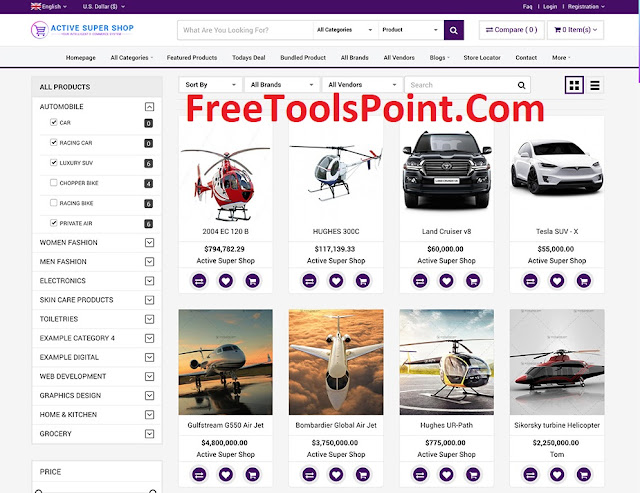Screen dimensions: 640x493
Task: Switch to list view layout
Action: (x=595, y=85)
